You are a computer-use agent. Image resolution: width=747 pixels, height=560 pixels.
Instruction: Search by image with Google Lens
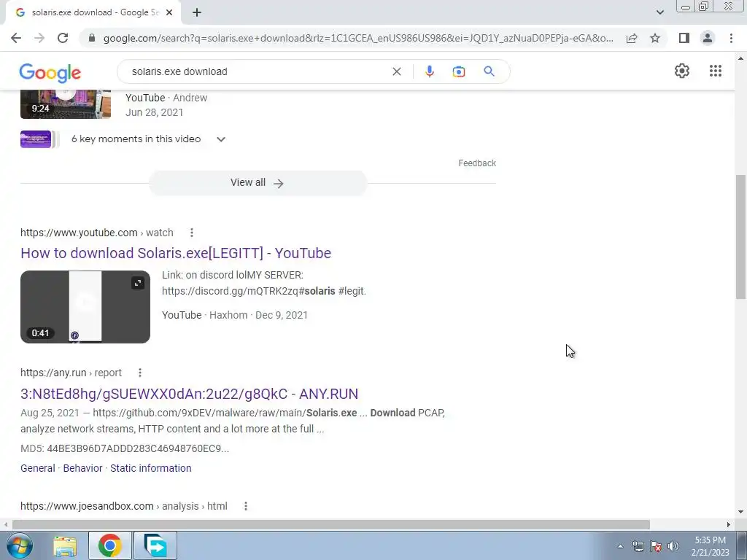[x=458, y=71]
